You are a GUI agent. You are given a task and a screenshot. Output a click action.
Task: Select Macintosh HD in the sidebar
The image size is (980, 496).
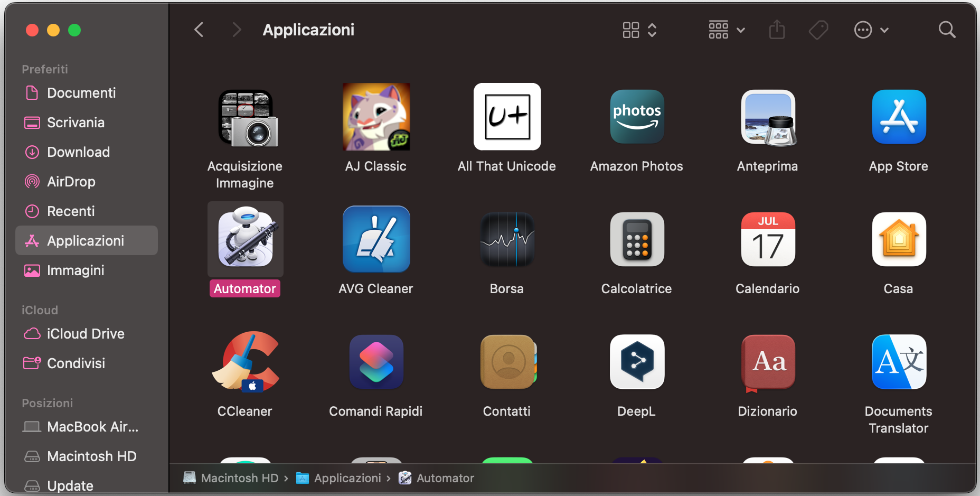[x=87, y=456]
